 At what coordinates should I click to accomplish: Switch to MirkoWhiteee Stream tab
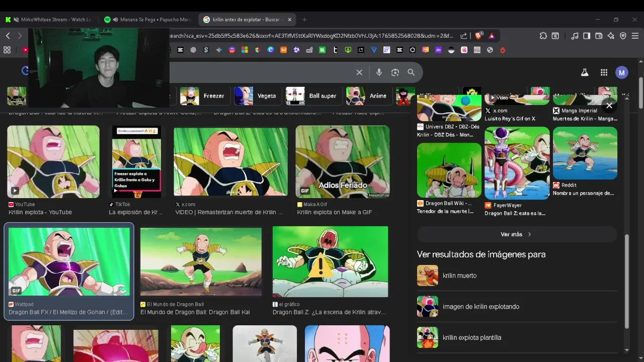[x=49, y=20]
